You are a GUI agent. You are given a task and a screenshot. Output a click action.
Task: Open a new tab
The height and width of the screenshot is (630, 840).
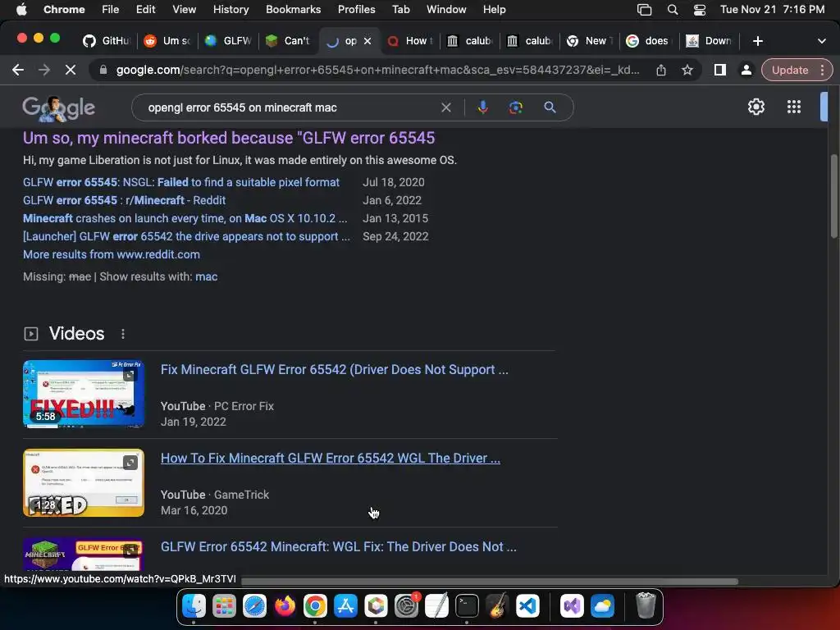[x=757, y=41]
